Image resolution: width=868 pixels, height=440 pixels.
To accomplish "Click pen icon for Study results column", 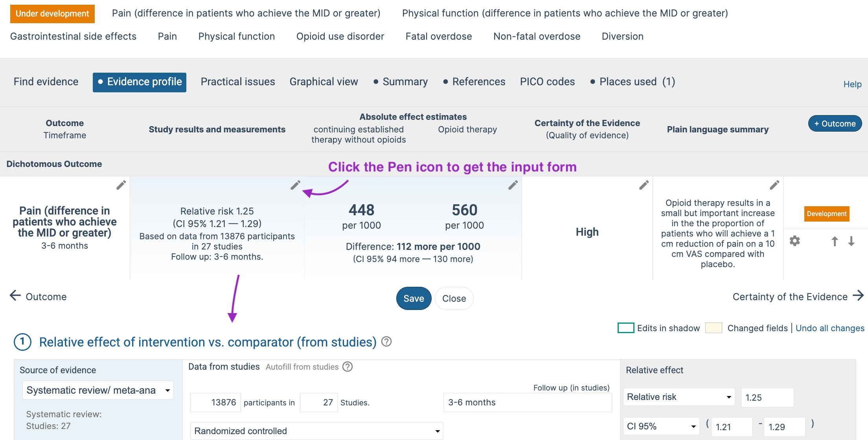I will point(295,185).
